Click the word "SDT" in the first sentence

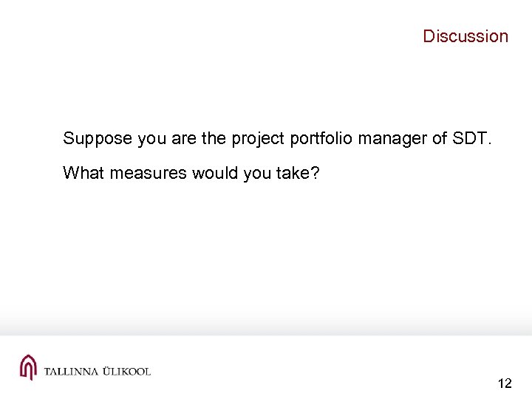click(x=452, y=138)
